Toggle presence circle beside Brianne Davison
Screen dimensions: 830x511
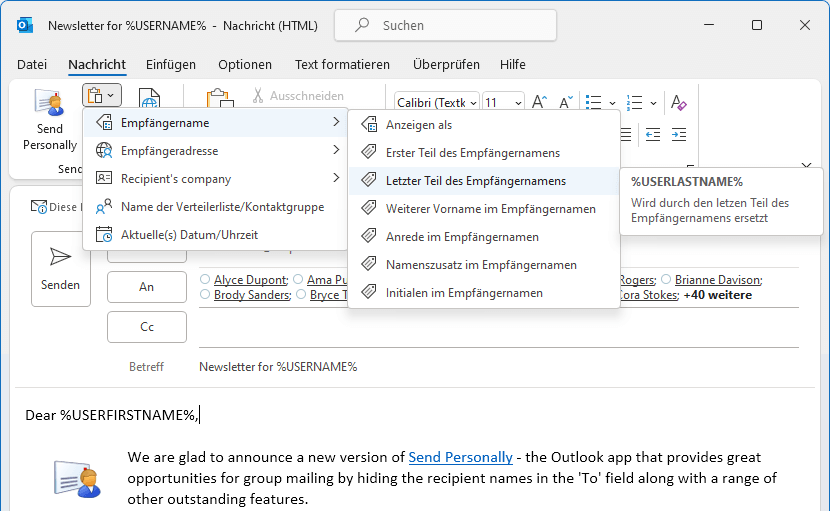click(666, 279)
